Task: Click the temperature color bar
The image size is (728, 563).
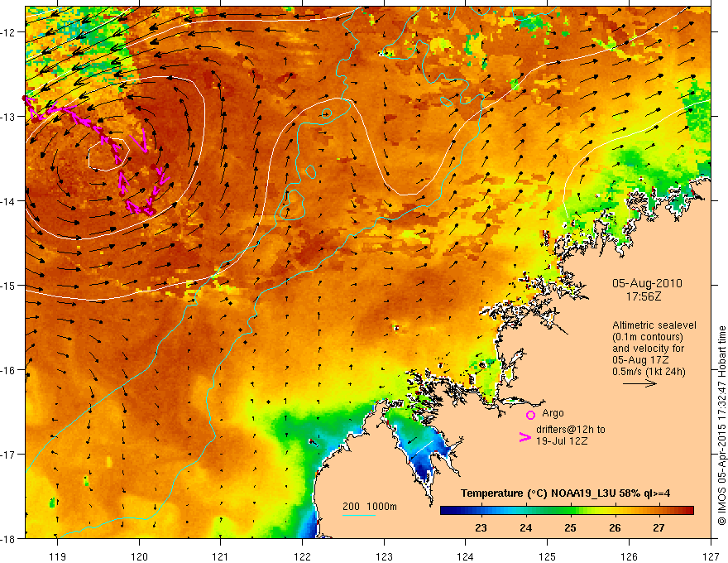Action: [567, 511]
